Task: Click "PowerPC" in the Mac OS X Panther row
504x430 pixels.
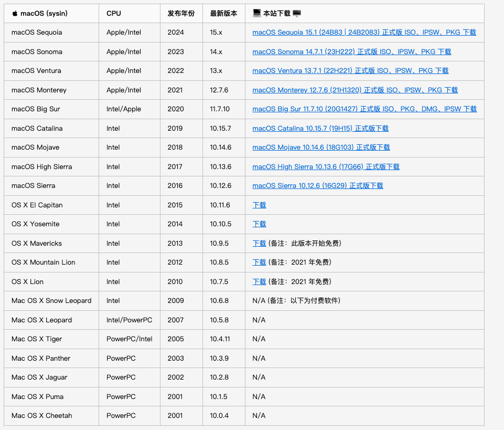Action: [121, 358]
